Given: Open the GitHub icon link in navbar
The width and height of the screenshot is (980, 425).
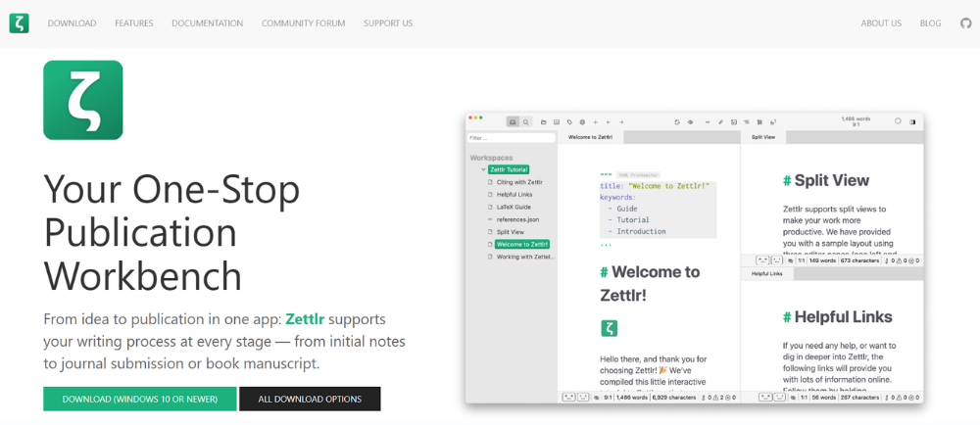Looking at the screenshot, I should 965,24.
